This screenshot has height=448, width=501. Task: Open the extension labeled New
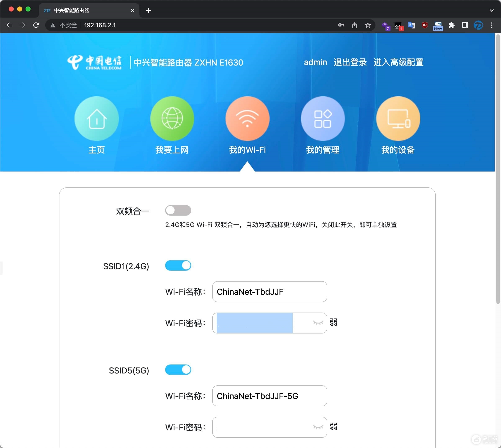pyautogui.click(x=438, y=26)
